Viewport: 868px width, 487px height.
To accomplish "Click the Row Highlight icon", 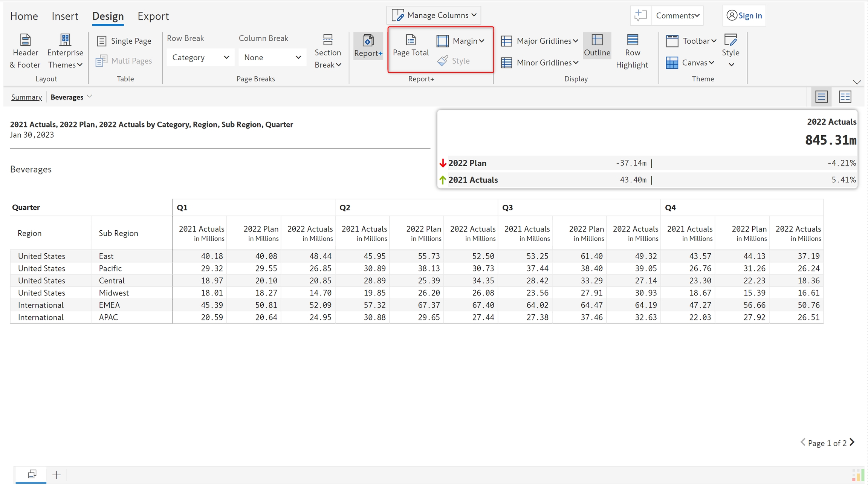I will coord(632,40).
